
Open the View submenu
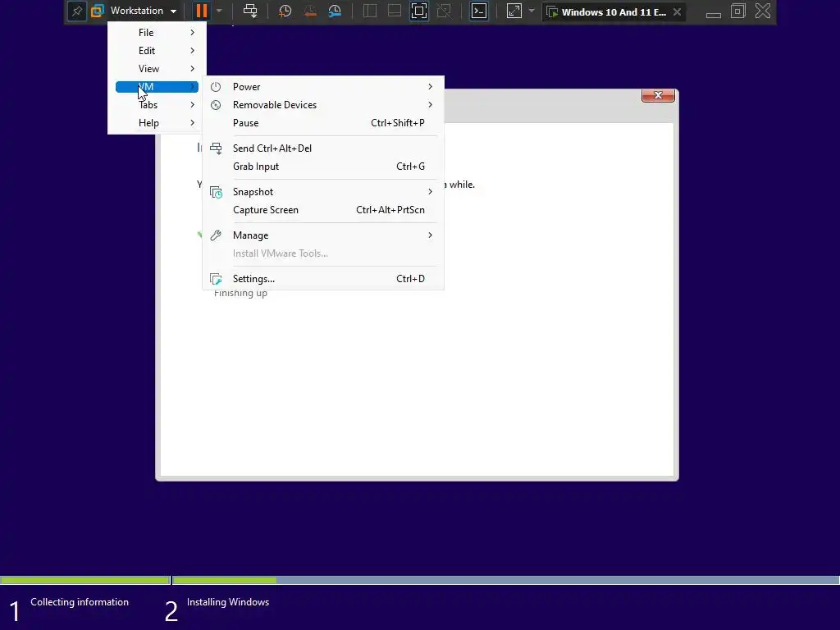[x=157, y=69]
